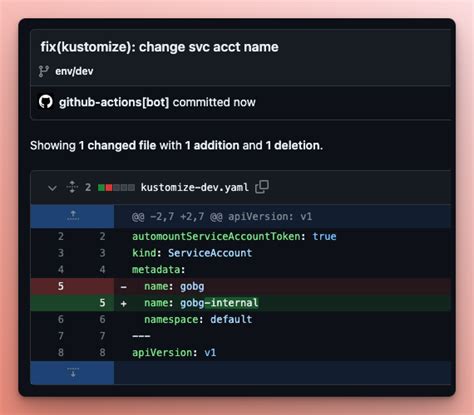The width and height of the screenshot is (474, 415).
Task: Expand all lines icon in file header
Action: point(72,187)
